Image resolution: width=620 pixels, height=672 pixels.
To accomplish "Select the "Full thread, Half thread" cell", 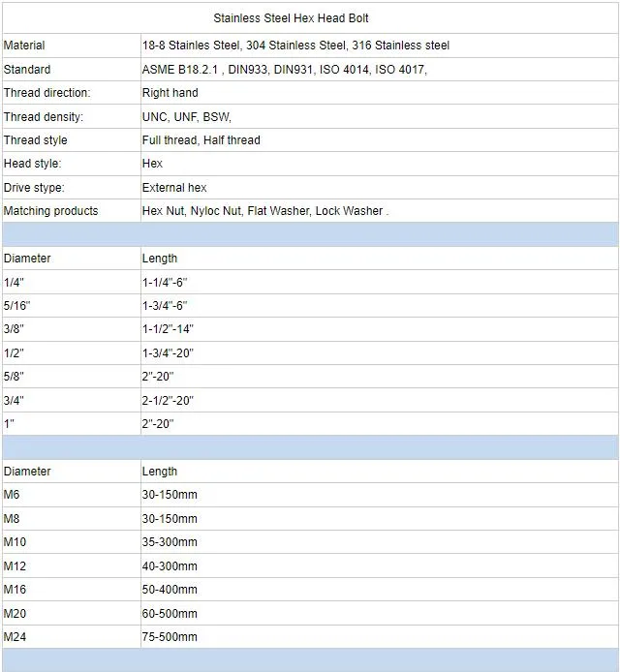I will (x=201, y=140).
